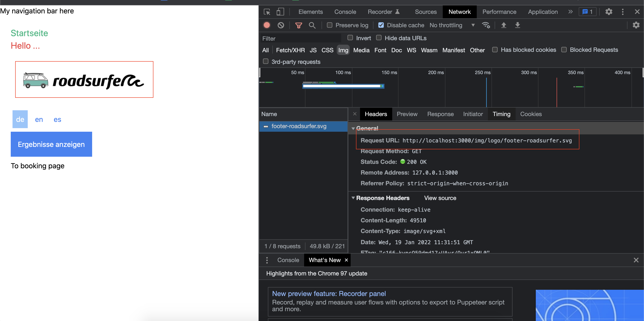Click View source next to Response Headers

click(440, 198)
